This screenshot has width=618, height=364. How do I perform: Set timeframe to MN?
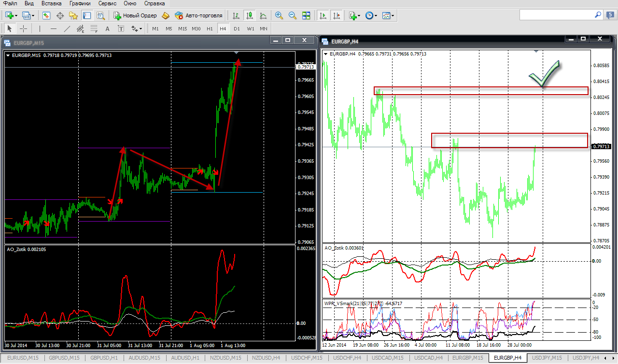tap(264, 28)
